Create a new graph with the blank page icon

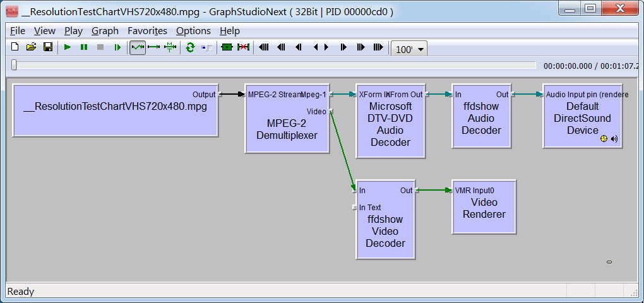15,47
